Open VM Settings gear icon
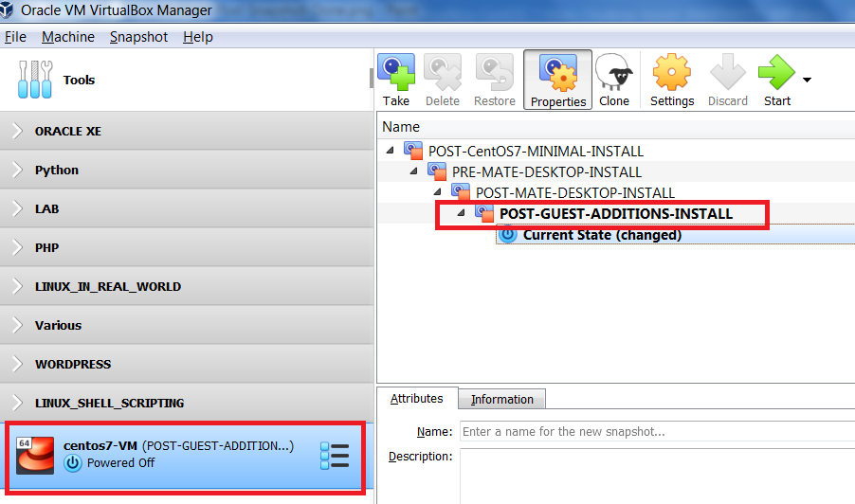Screen dimensions: 855x504 pyautogui.click(x=672, y=72)
